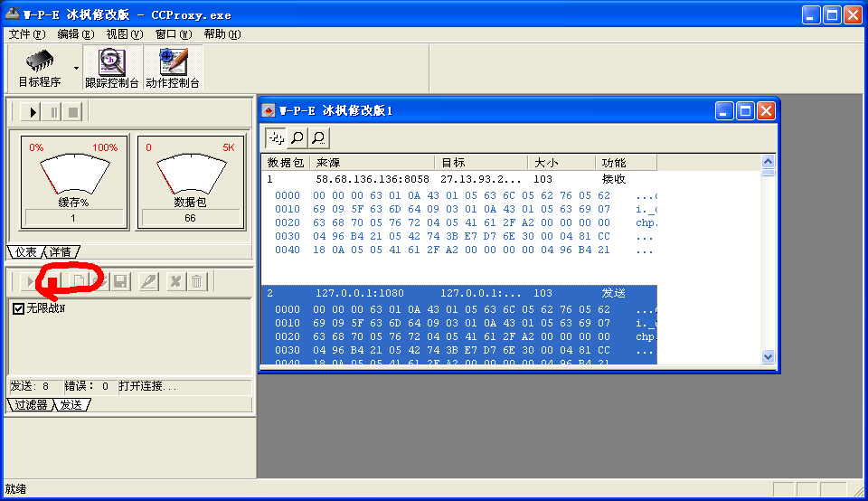868x501 pixels.
Task: Click the crosshair select icon in packet window
Action: coord(276,137)
